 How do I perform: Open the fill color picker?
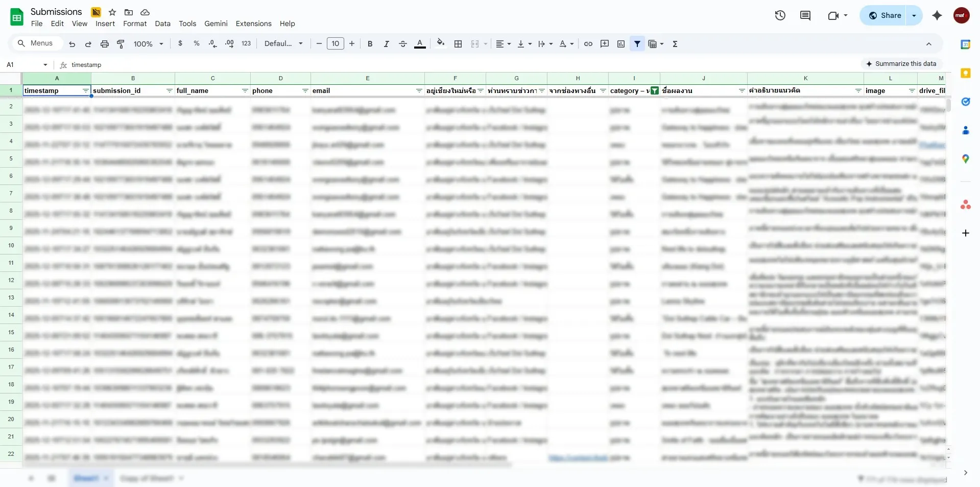[440, 44]
